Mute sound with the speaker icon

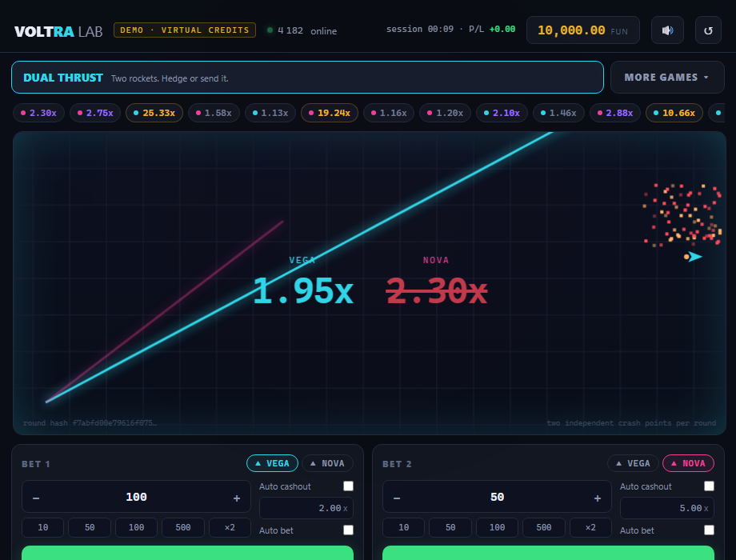pyautogui.click(x=667, y=30)
